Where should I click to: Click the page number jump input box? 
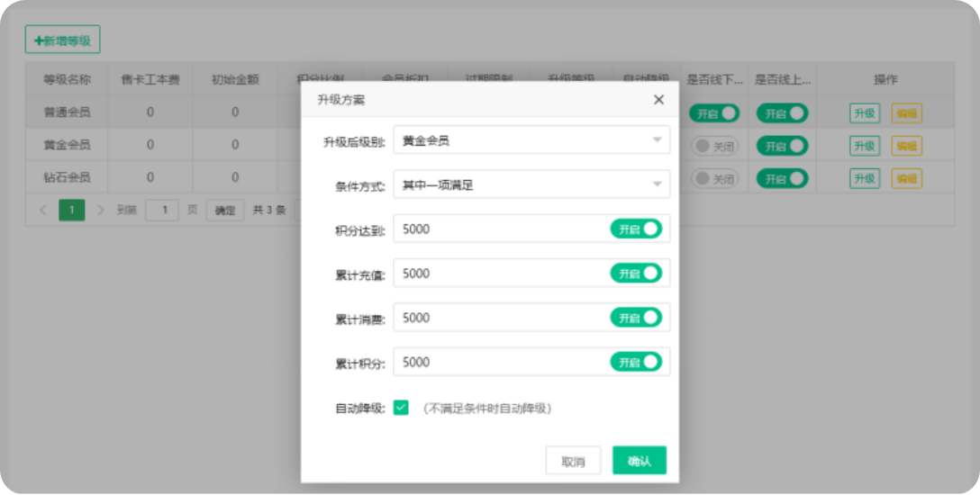[162, 210]
